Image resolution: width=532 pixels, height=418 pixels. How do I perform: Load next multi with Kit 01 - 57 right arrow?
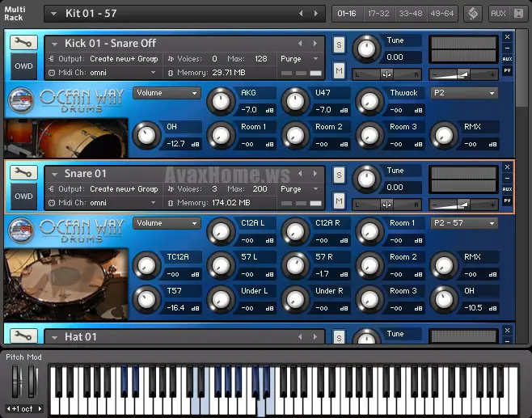[316, 13]
